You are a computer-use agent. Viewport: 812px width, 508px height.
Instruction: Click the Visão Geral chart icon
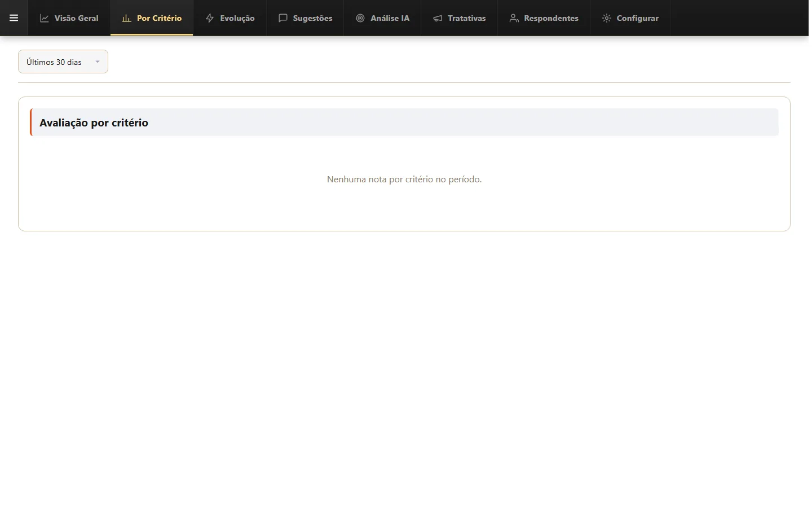[45, 18]
